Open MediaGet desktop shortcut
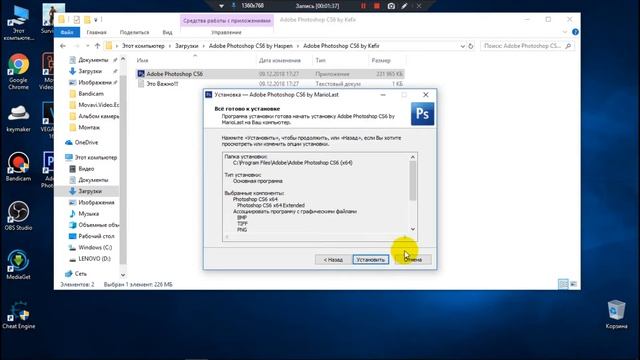 pos(18,265)
